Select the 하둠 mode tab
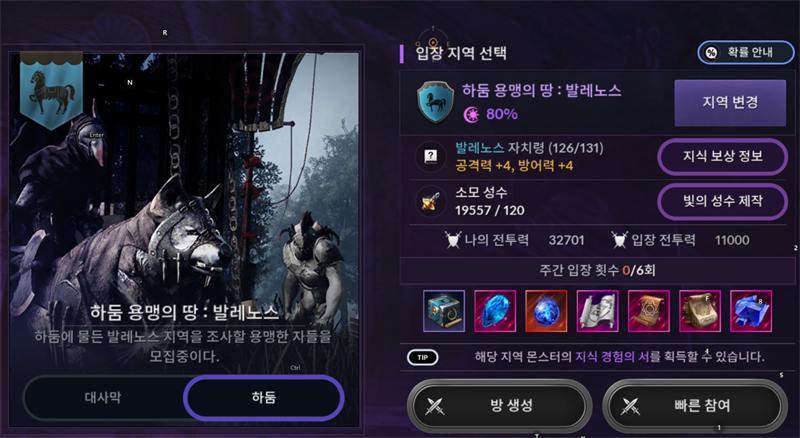Viewport: 800px width, 438px height. coord(264,398)
